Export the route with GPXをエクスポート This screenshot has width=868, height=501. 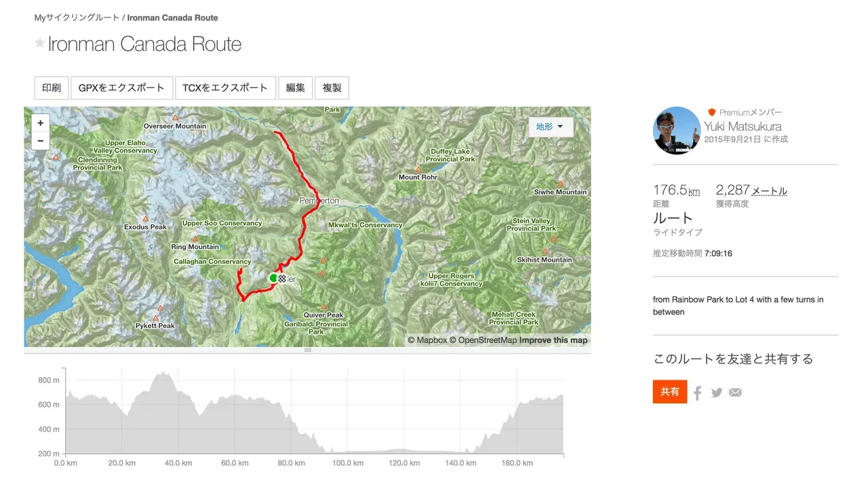coord(122,87)
